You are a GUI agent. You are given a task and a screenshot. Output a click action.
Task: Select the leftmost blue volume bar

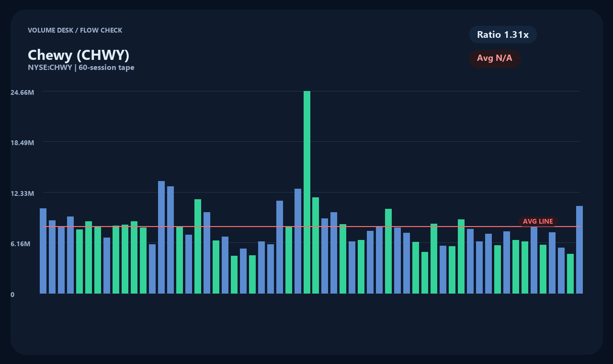pyautogui.click(x=43, y=251)
